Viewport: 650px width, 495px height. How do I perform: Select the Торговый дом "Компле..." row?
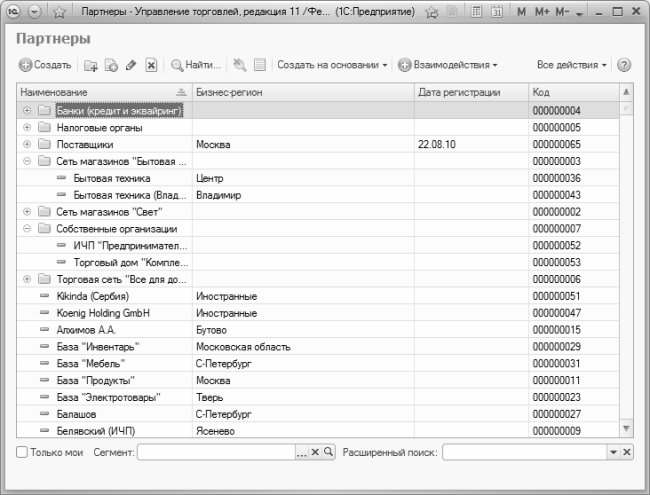pos(318,262)
